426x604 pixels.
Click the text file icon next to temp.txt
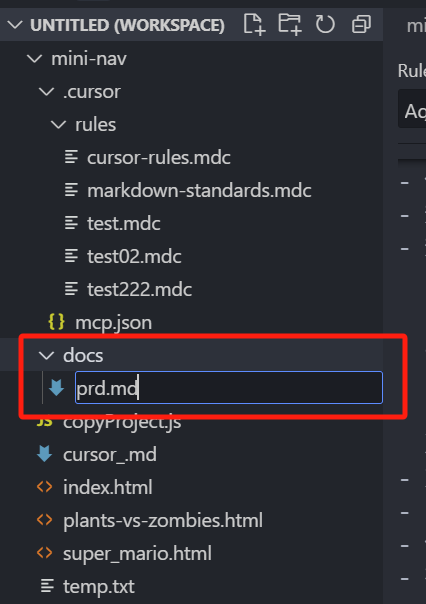point(47,586)
